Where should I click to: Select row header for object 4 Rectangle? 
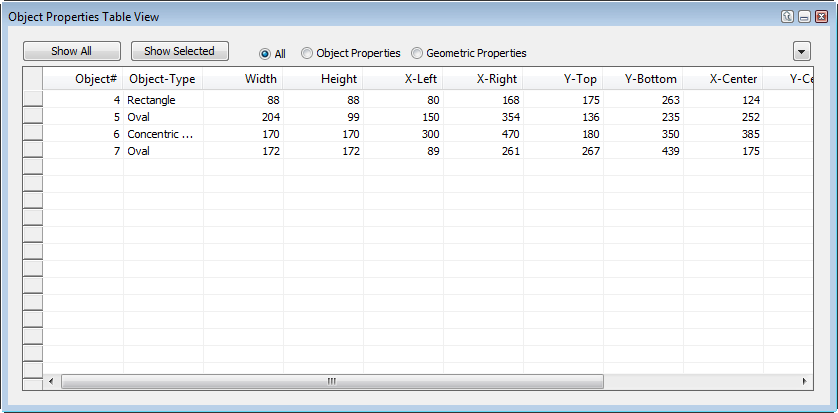33,99
